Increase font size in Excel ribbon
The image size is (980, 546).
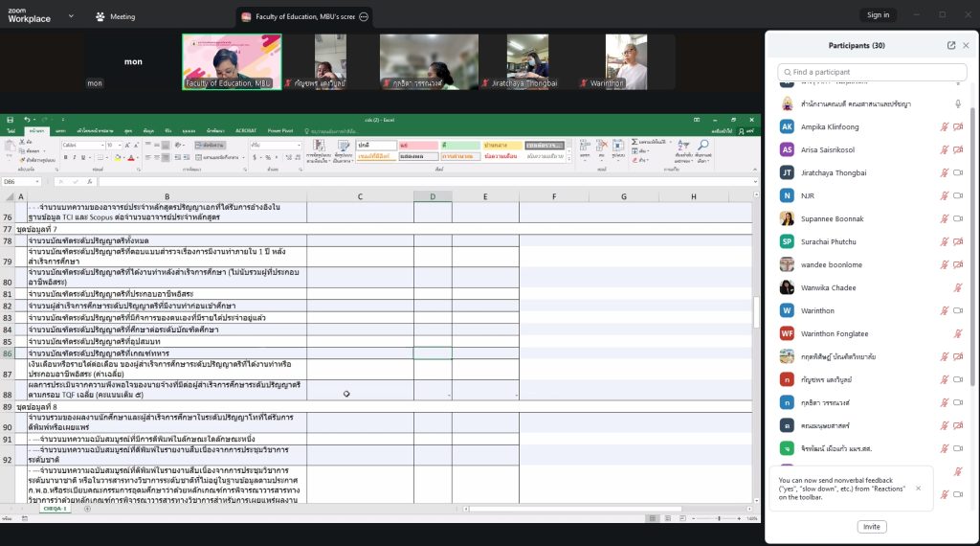click(x=127, y=145)
